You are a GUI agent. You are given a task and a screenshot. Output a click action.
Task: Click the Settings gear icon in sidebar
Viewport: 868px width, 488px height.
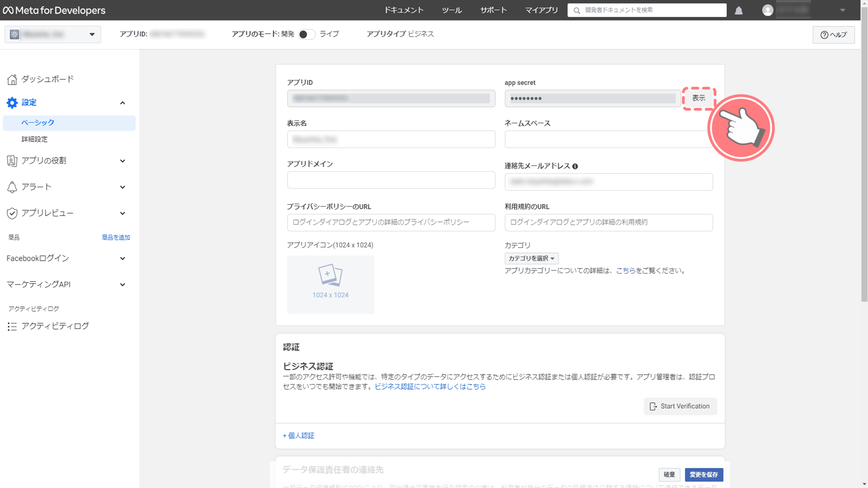(x=12, y=102)
